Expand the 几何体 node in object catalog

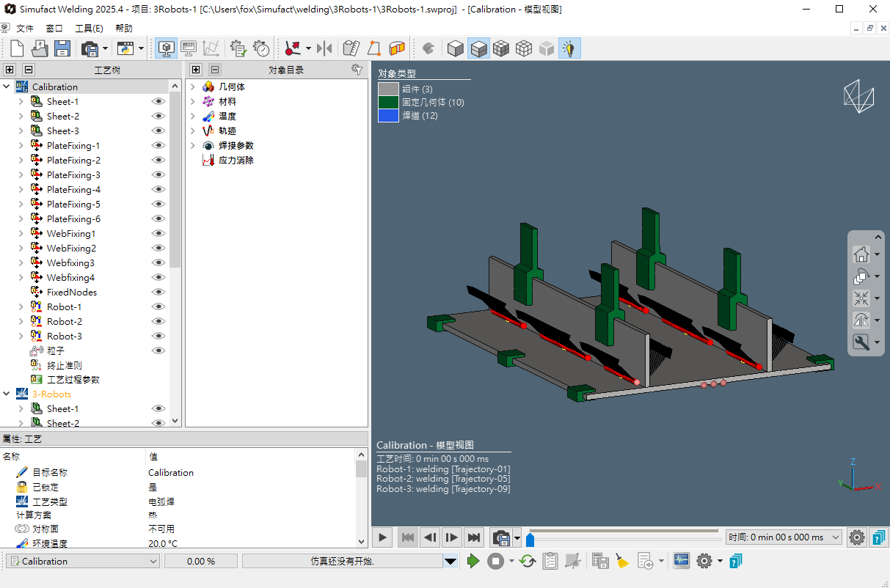coord(193,87)
